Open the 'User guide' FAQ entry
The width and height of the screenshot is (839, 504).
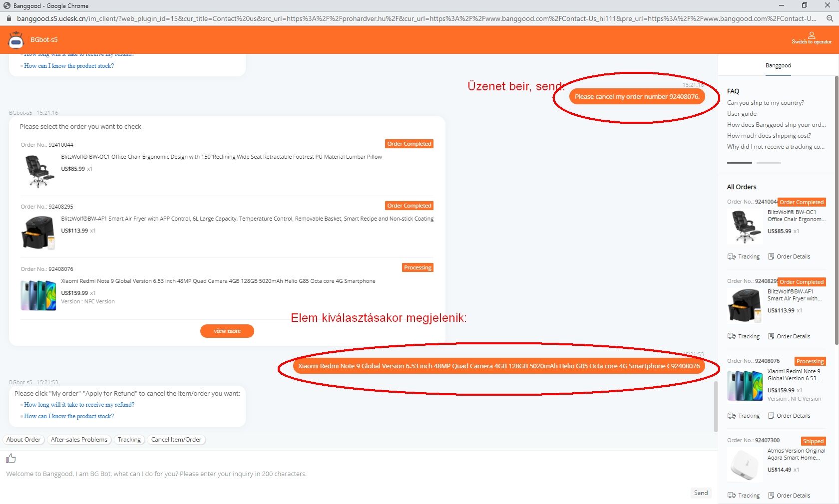pyautogui.click(x=742, y=114)
